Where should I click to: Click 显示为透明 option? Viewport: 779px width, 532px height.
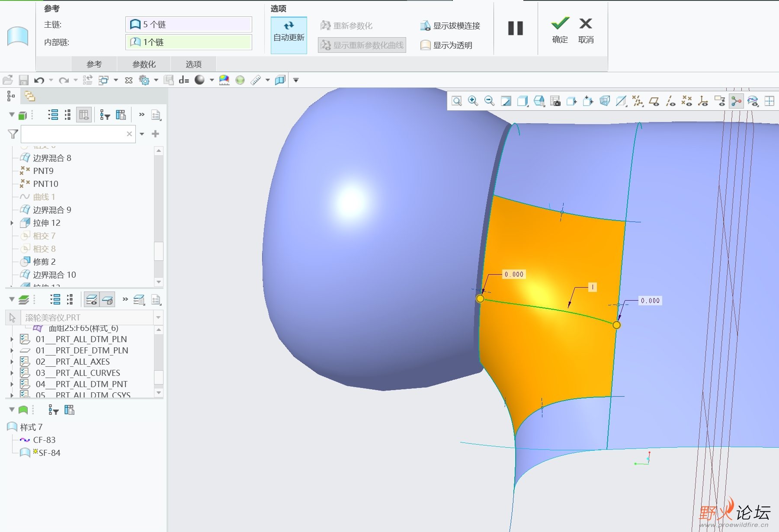point(446,45)
